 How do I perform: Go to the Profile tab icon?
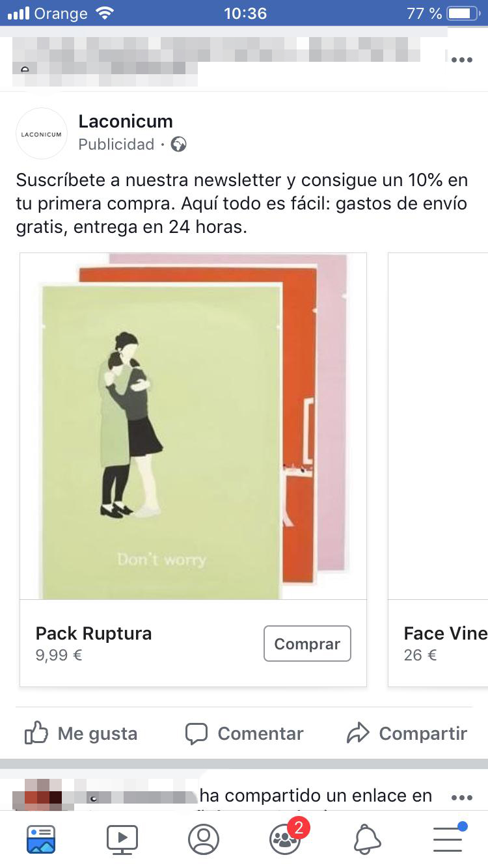204,839
